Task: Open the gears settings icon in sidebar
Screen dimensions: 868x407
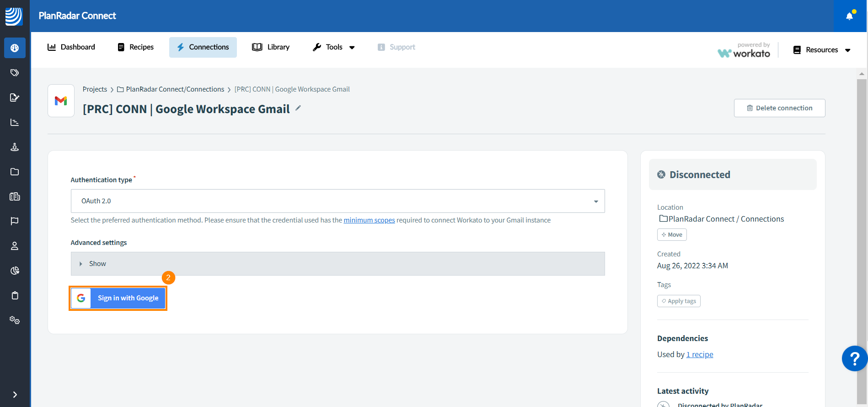Action: [x=15, y=320]
